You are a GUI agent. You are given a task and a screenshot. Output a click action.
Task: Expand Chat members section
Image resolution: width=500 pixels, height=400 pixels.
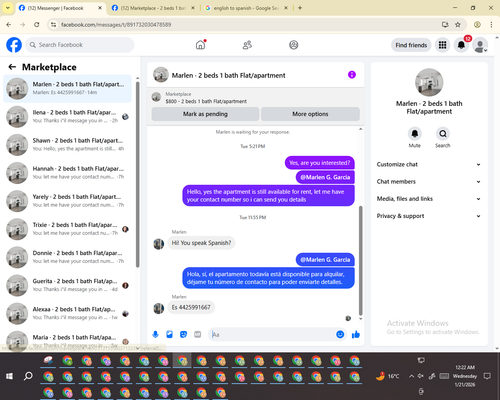(429, 182)
